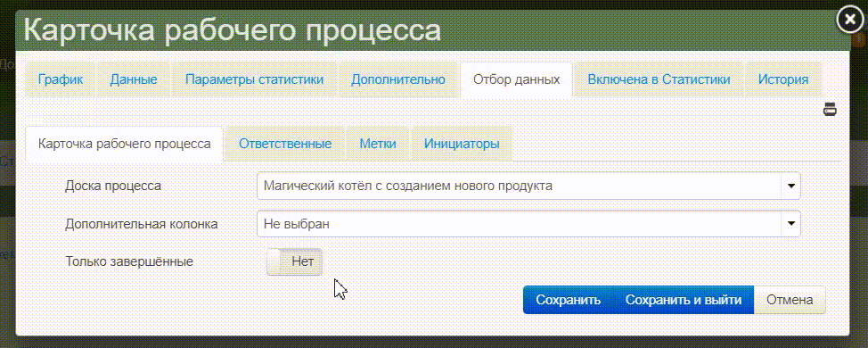This screenshot has width=868, height=348.
Task: Open Параметры статистики tab
Action: tap(254, 79)
